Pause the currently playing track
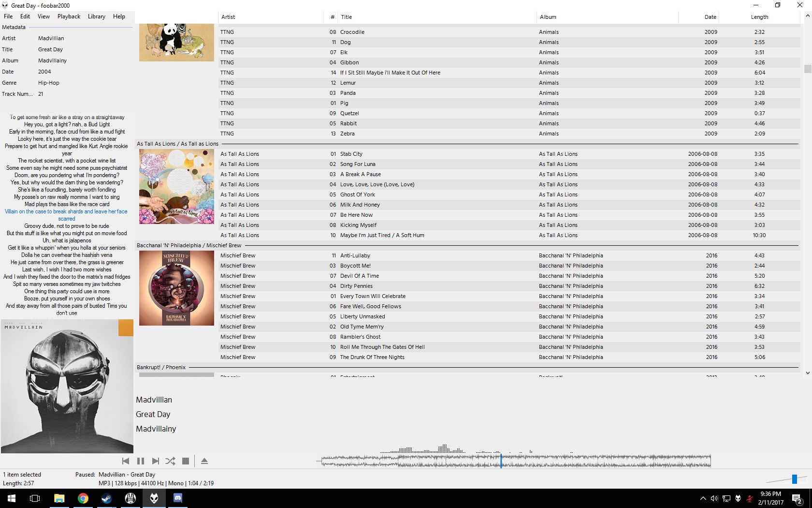 [140, 461]
